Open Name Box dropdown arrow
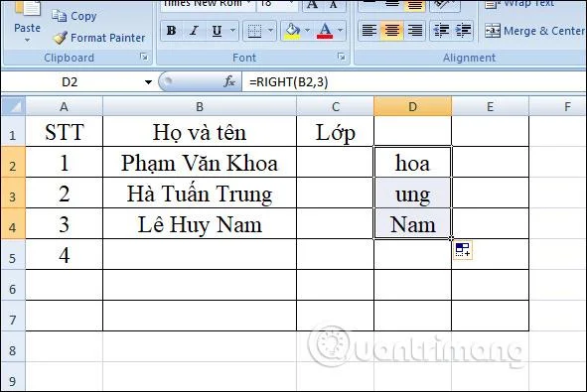 coord(148,82)
